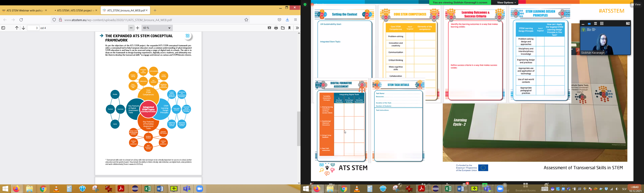Open the Zoom View layout button
The width and height of the screenshot is (644, 193).
coord(636,4)
